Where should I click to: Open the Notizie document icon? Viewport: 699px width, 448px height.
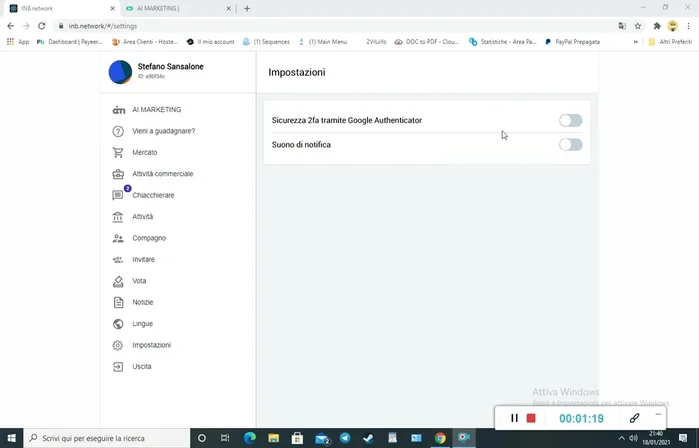point(118,302)
